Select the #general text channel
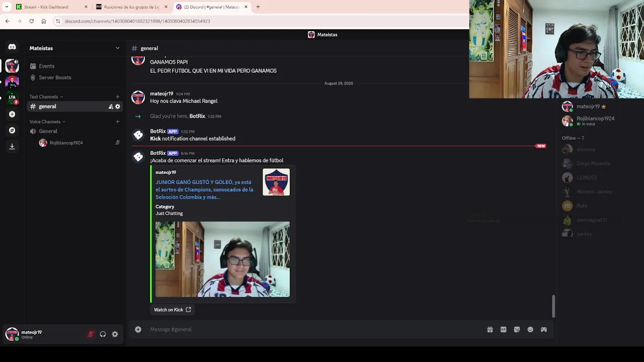The image size is (644, 362). click(75, 107)
